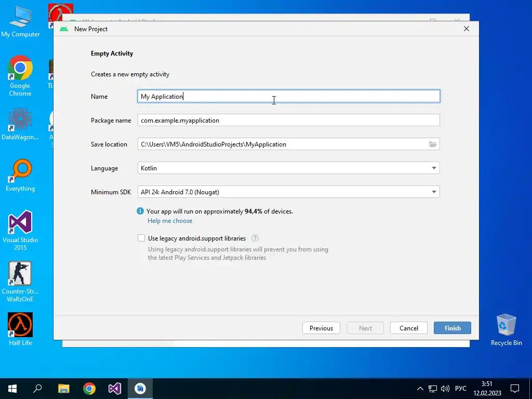Click the blue info icon beside device percentage
Viewport: 532px width, 399px height.
pyautogui.click(x=140, y=211)
